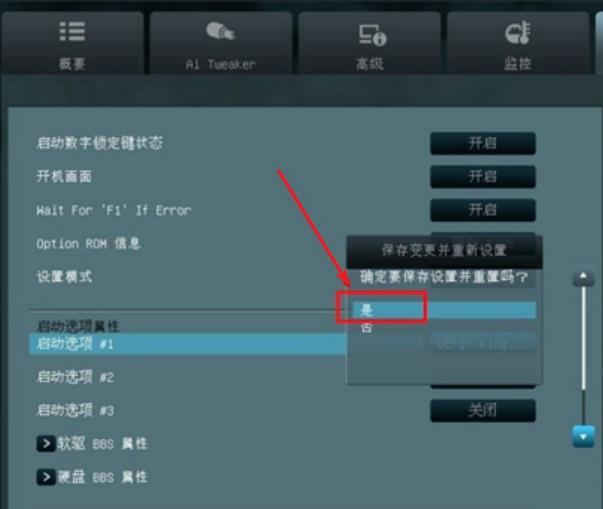Toggle 启动数字锁定键状态 开启 setting
The image size is (603, 509).
click(483, 143)
